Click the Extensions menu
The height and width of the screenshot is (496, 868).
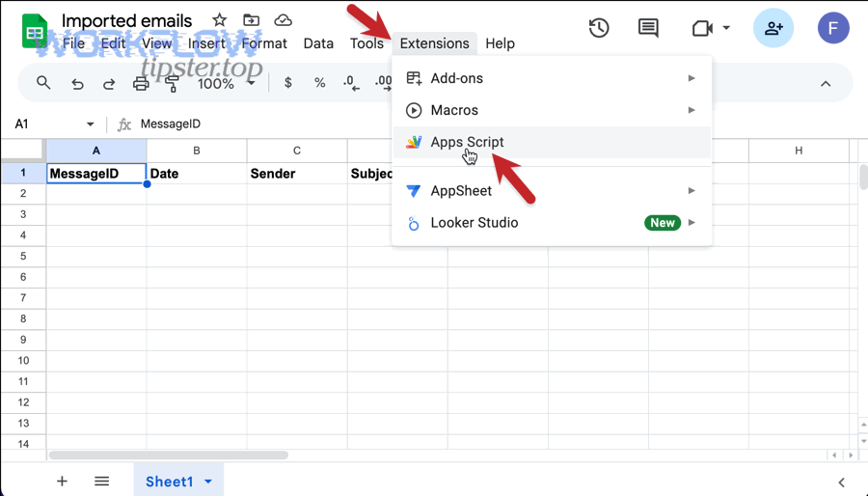point(435,43)
